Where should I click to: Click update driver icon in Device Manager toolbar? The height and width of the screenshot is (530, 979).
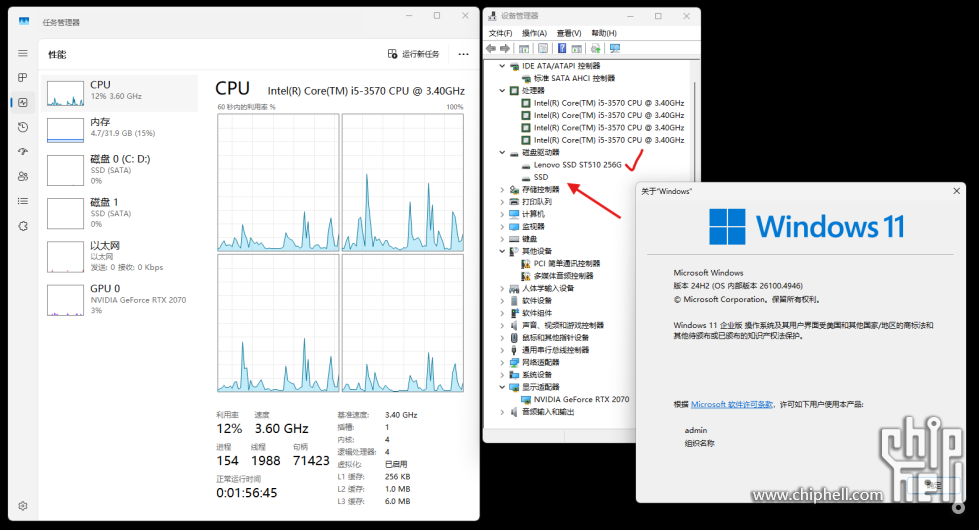tap(596, 49)
